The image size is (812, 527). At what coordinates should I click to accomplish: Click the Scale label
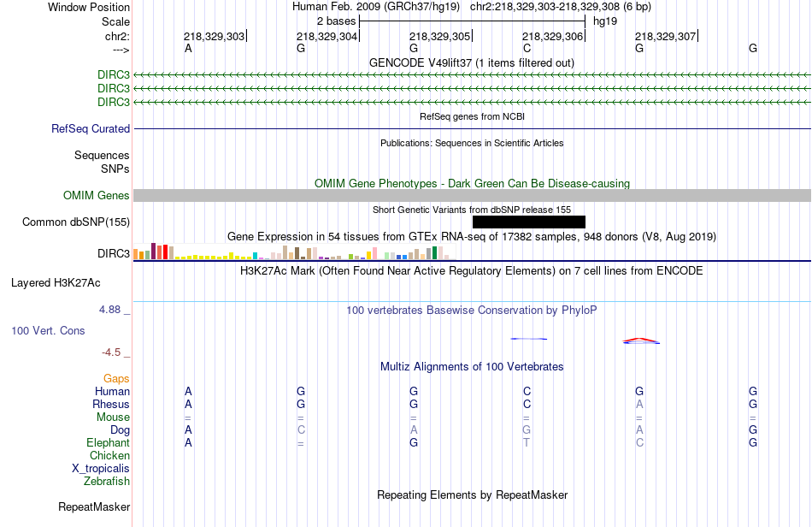coord(115,21)
